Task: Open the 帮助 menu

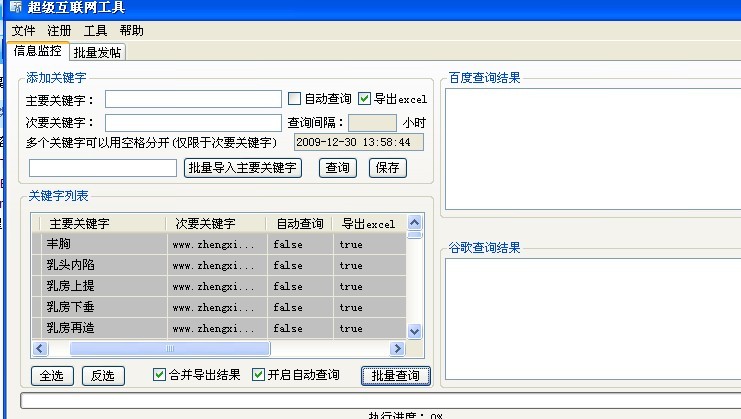Action: click(131, 31)
